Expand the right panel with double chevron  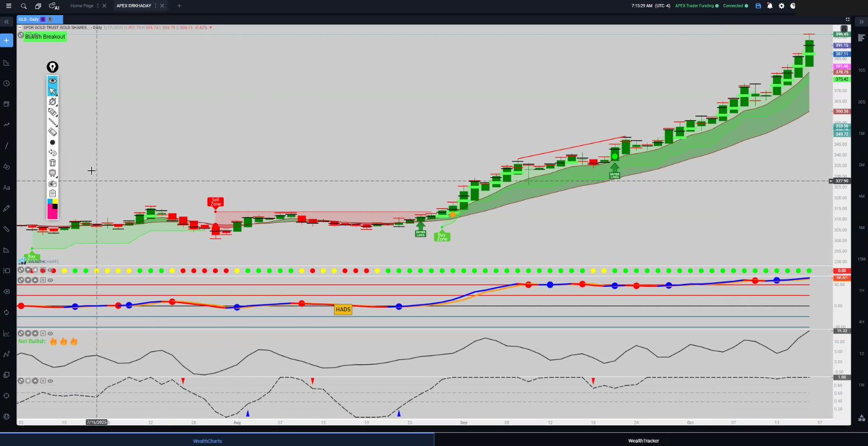click(861, 21)
